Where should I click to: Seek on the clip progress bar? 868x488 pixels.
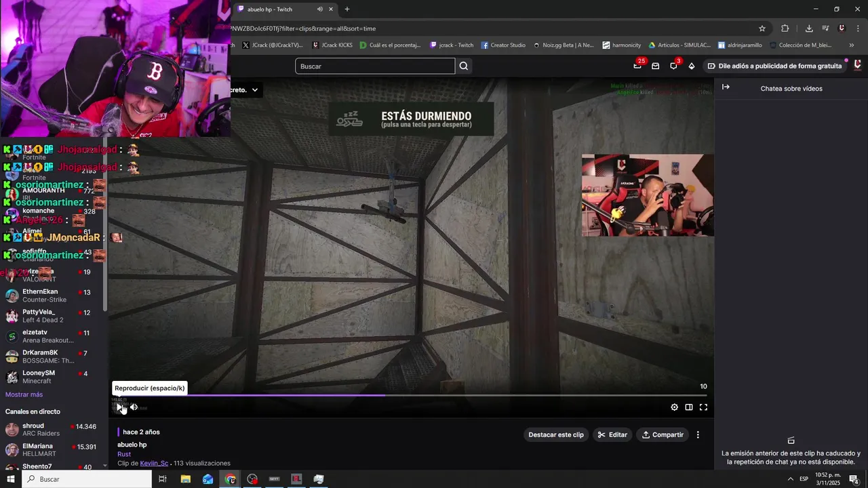tap(410, 395)
